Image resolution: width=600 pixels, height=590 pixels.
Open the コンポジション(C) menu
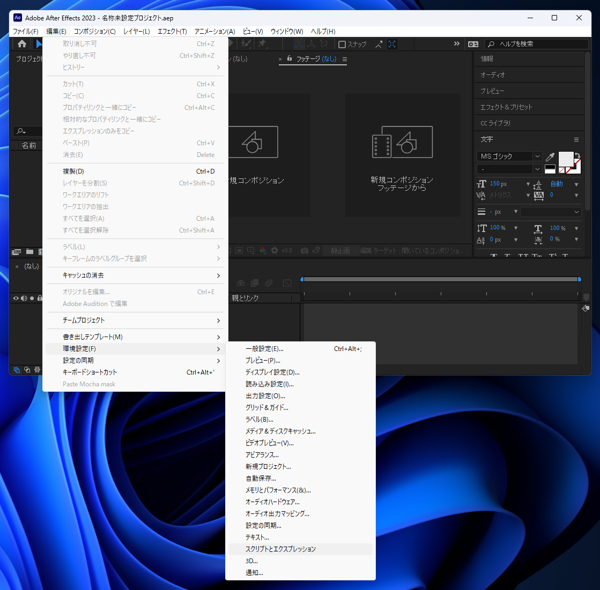tap(95, 31)
